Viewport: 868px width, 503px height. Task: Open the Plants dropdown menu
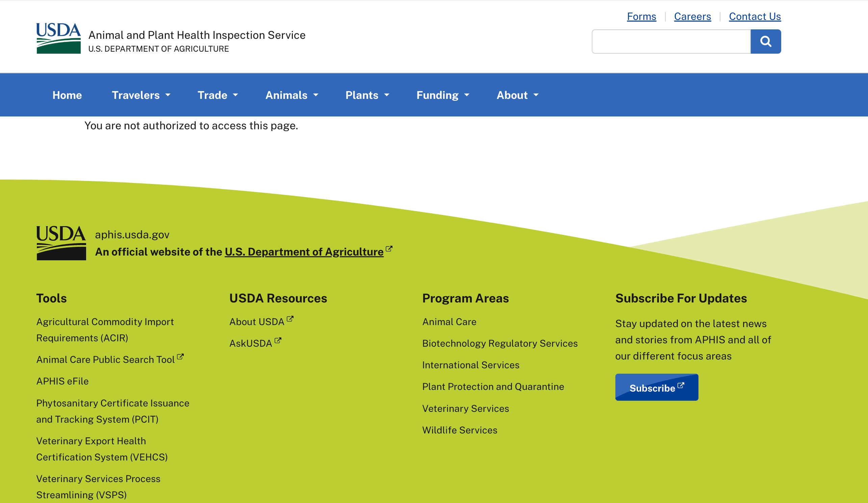367,95
